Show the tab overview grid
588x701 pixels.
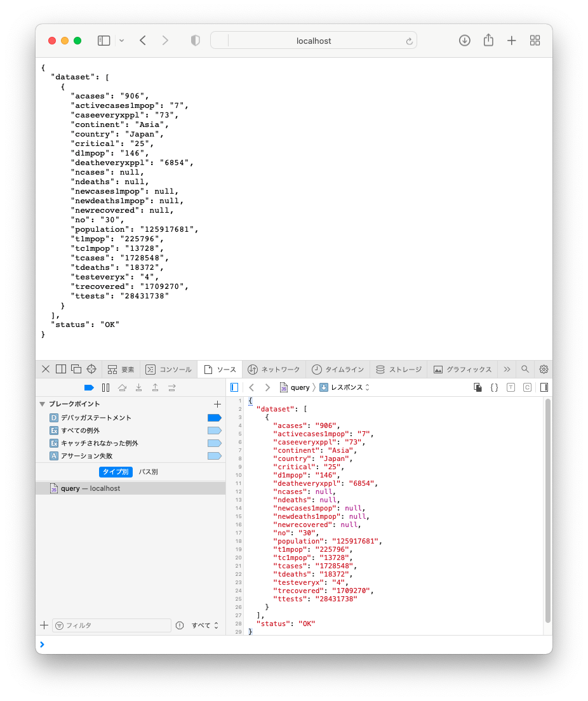pyautogui.click(x=535, y=41)
